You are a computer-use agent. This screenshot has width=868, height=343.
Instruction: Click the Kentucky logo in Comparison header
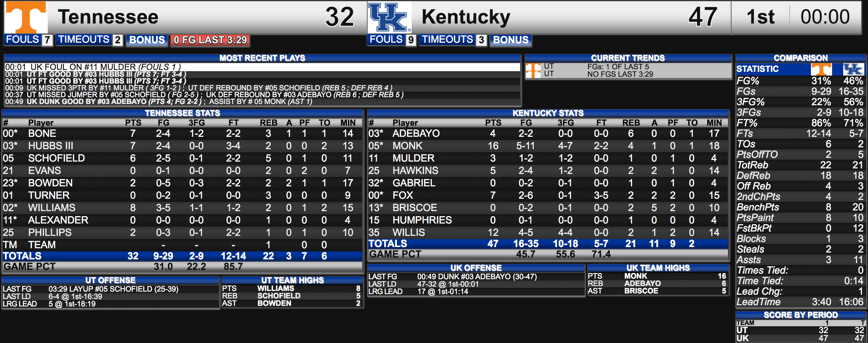[853, 69]
